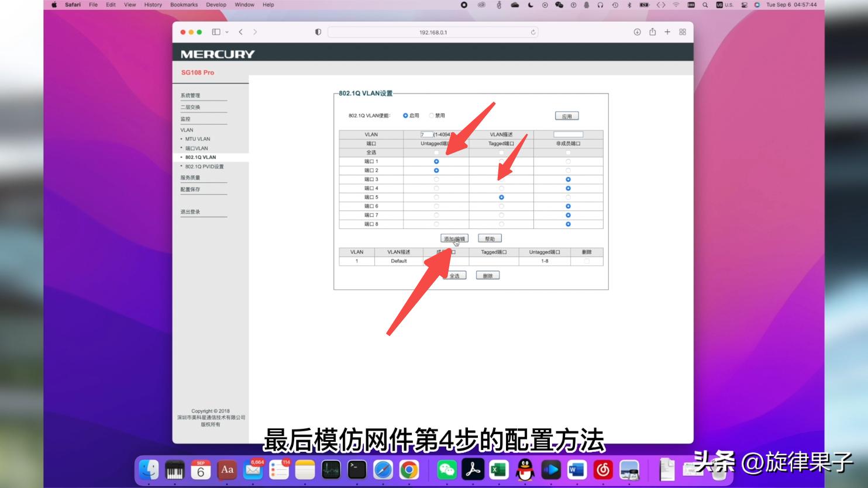Click the Share icon in Safari's toolbar

click(x=653, y=32)
